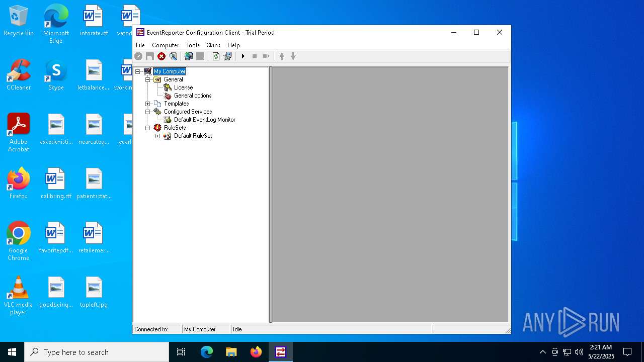
Task: Open the Adobe Acrobat desktop shortcut
Action: coord(19,133)
